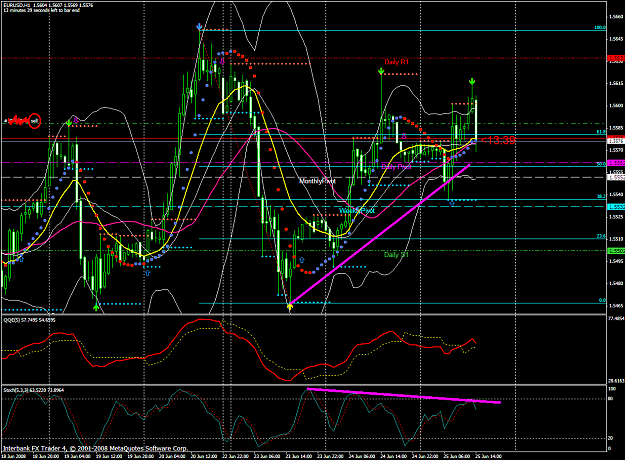The height and width of the screenshot is (460, 625).
Task: Click the red <13:39 bar timer label
Action: [498, 140]
